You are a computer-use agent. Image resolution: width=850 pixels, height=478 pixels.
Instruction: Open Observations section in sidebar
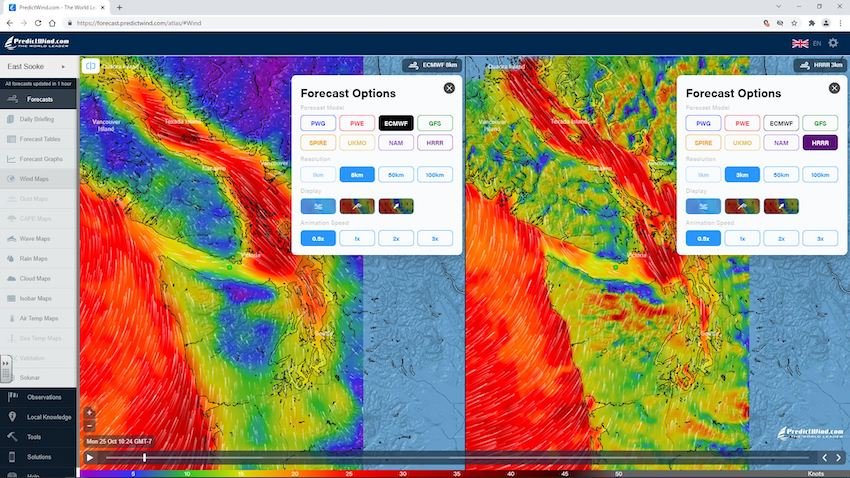tap(38, 397)
